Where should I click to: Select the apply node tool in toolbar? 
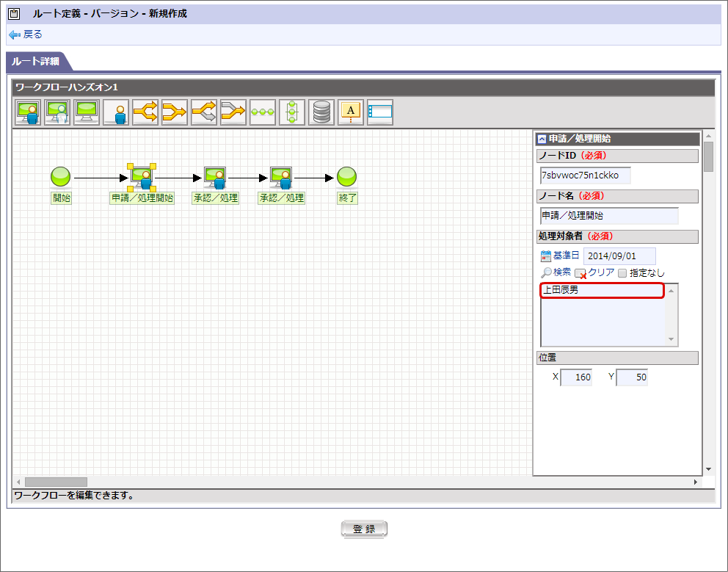[28, 112]
